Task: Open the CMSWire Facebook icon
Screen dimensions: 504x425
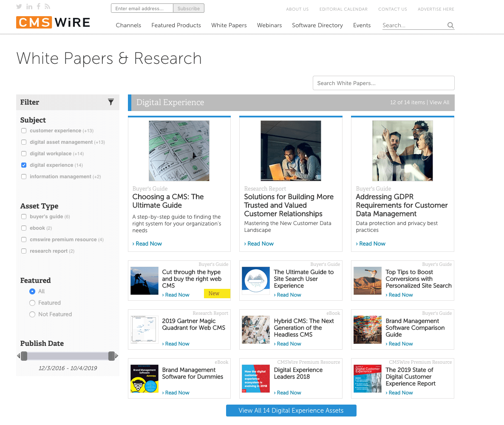Action: pyautogui.click(x=39, y=6)
